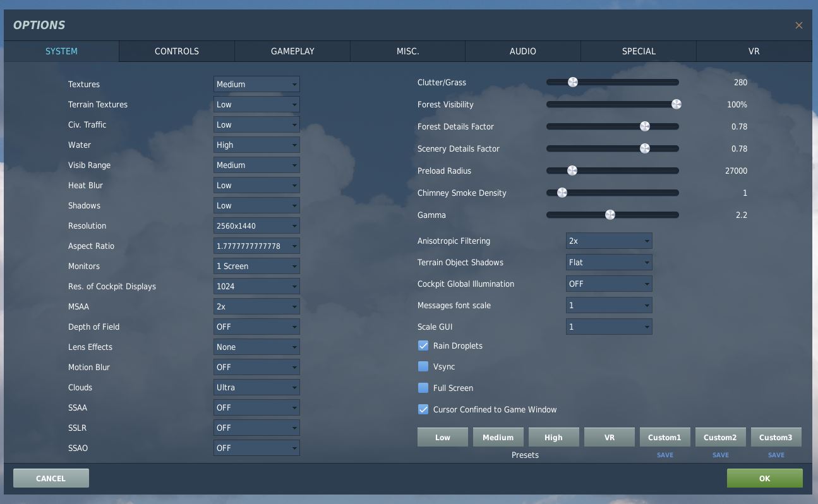The image size is (818, 504).
Task: Open the AUDIO tab
Action: point(523,51)
